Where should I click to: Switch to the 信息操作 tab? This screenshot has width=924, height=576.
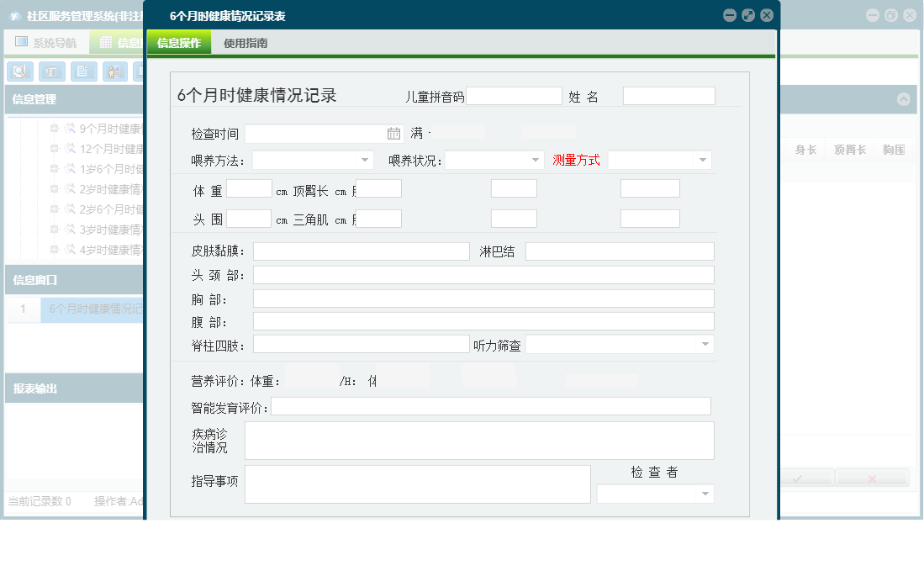(x=179, y=42)
